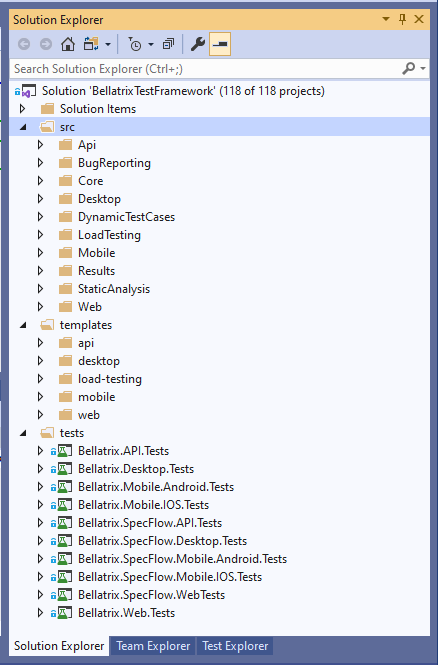Collapse the tests folder
Viewport: 438px width, 665px height.
coord(23,433)
